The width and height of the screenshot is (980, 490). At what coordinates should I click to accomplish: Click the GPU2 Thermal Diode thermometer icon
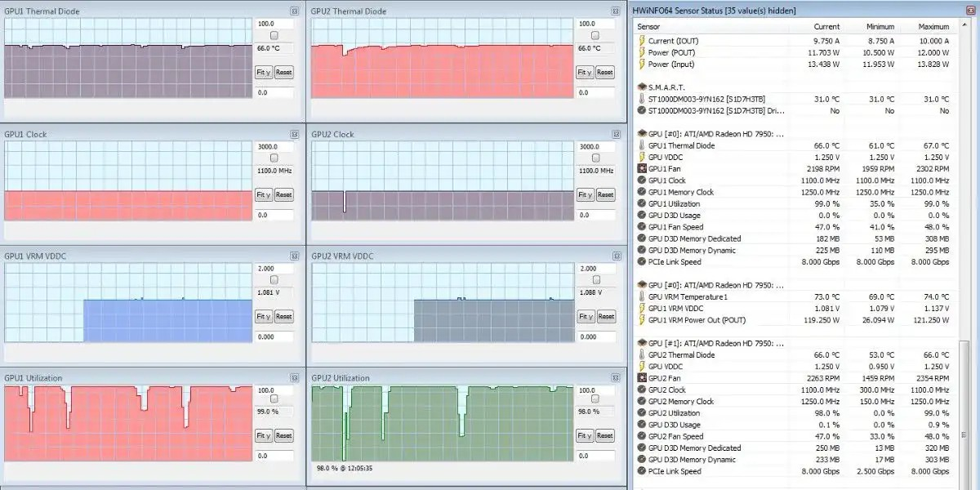642,355
